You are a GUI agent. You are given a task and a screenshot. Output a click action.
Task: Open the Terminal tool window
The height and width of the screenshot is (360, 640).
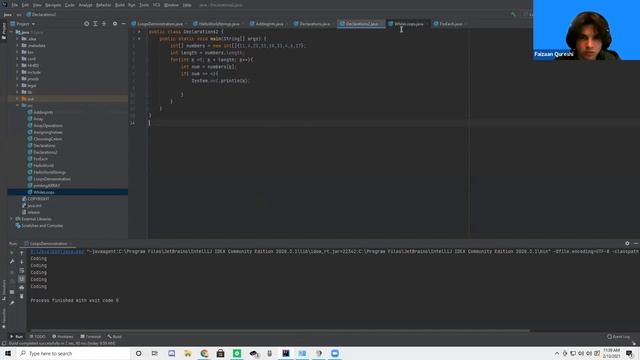91,337
